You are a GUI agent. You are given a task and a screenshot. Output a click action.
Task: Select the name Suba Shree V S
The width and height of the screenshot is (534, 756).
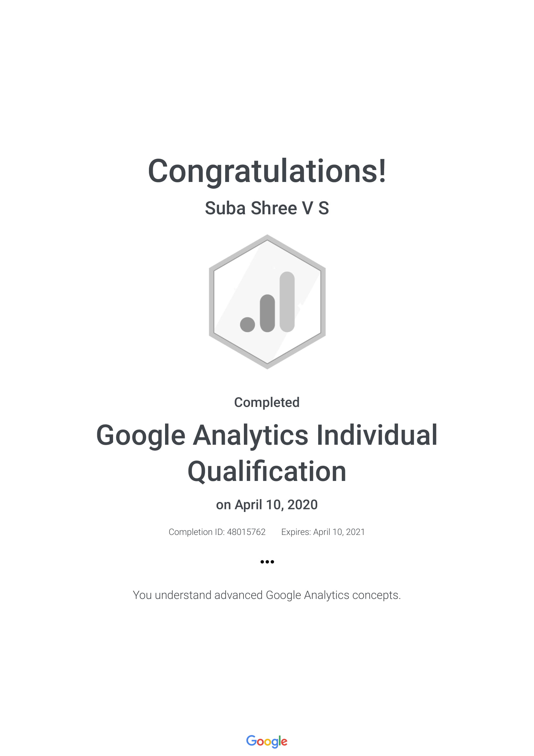[x=267, y=208]
